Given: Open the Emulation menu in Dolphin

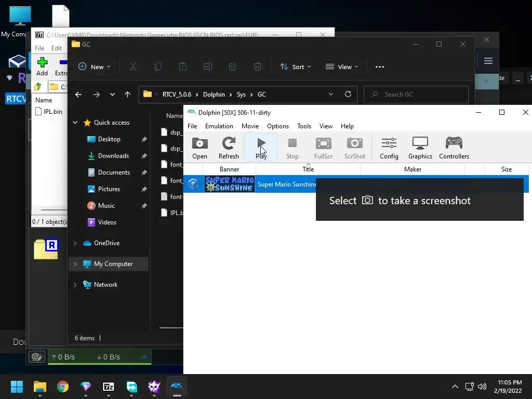Looking at the screenshot, I should coord(219,126).
